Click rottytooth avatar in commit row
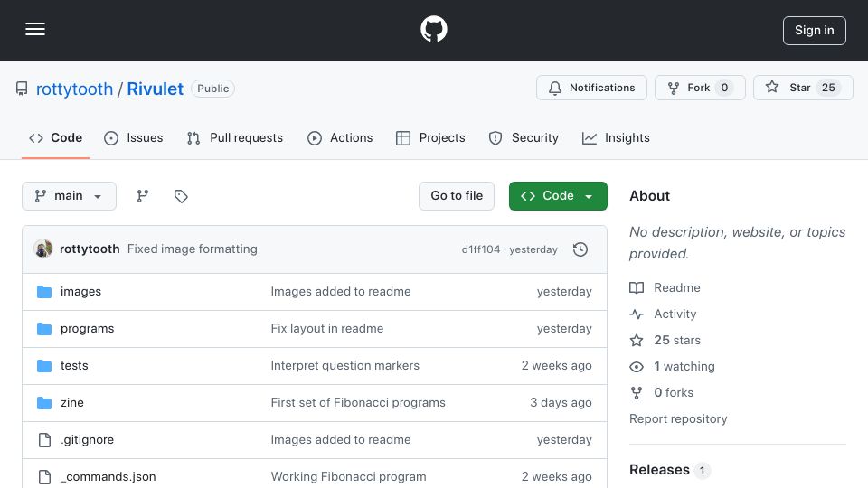Viewport: 868px width, 488px height. tap(43, 249)
